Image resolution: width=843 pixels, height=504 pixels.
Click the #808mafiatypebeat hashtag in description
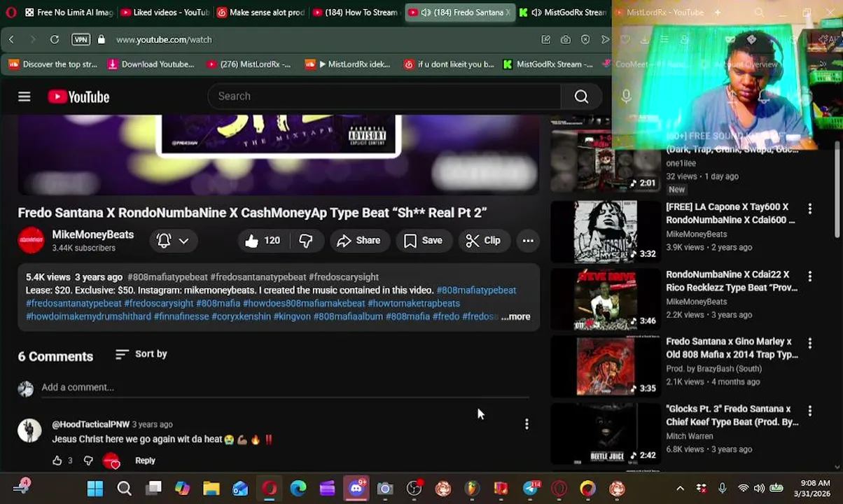coord(476,290)
